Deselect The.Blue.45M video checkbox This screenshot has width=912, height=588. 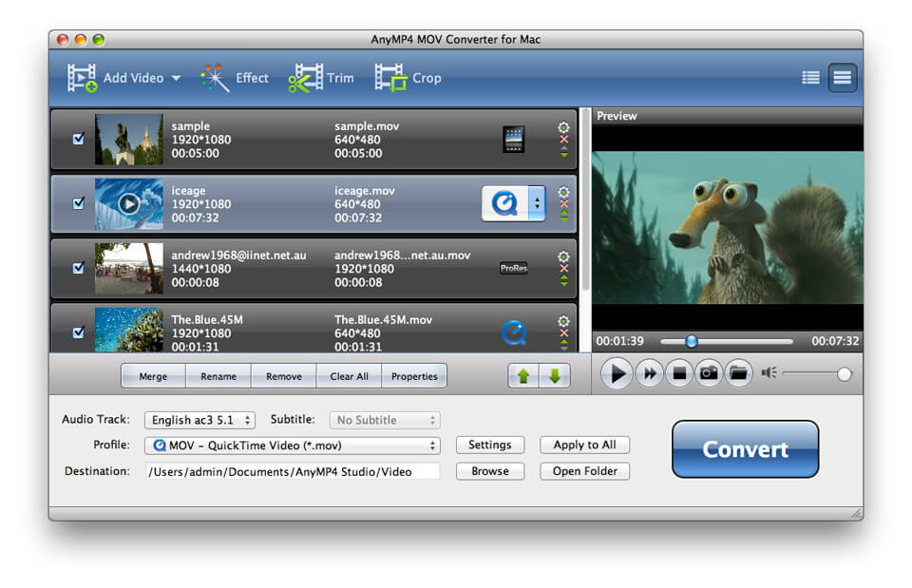pyautogui.click(x=79, y=332)
